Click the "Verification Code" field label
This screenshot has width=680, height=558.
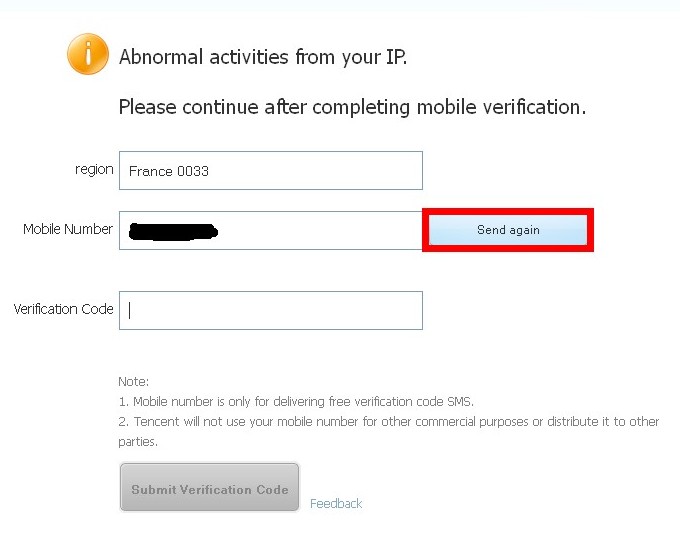pyautogui.click(x=63, y=309)
